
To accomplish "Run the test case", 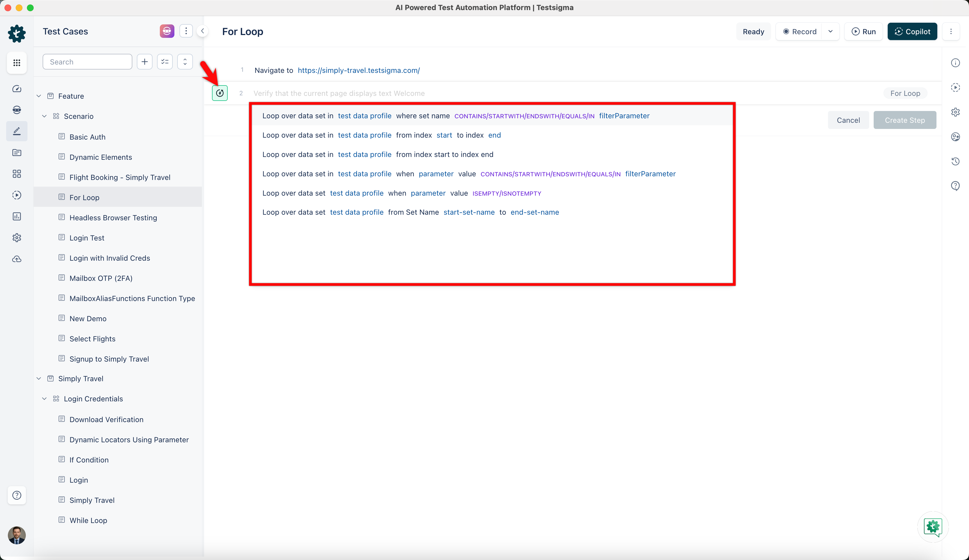I will click(x=864, y=31).
